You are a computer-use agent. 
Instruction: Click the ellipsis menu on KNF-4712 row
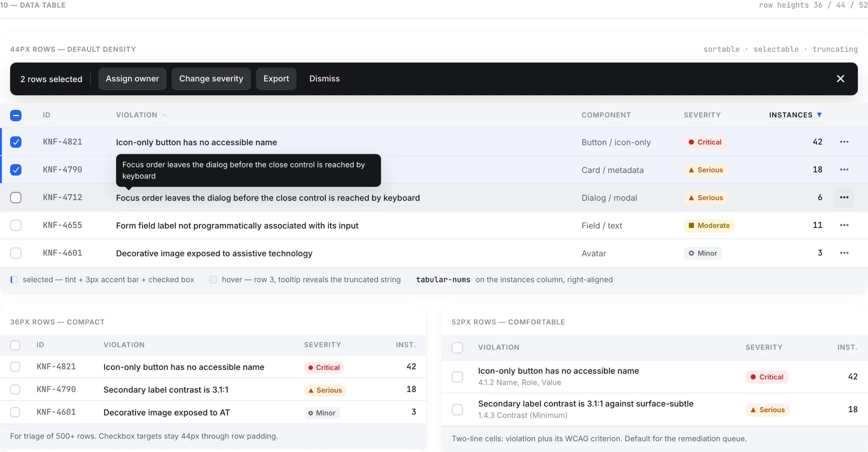click(x=844, y=198)
